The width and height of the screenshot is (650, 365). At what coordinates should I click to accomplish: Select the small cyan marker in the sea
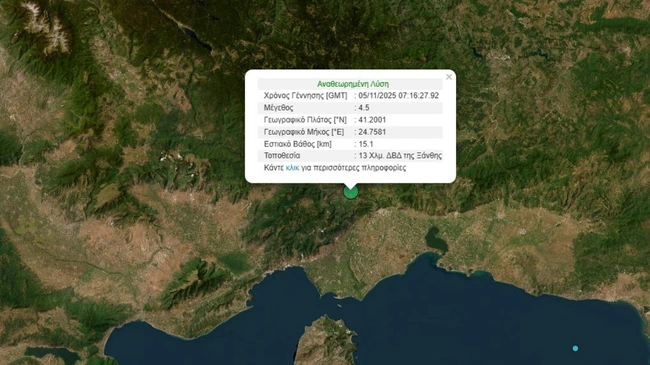(575, 348)
